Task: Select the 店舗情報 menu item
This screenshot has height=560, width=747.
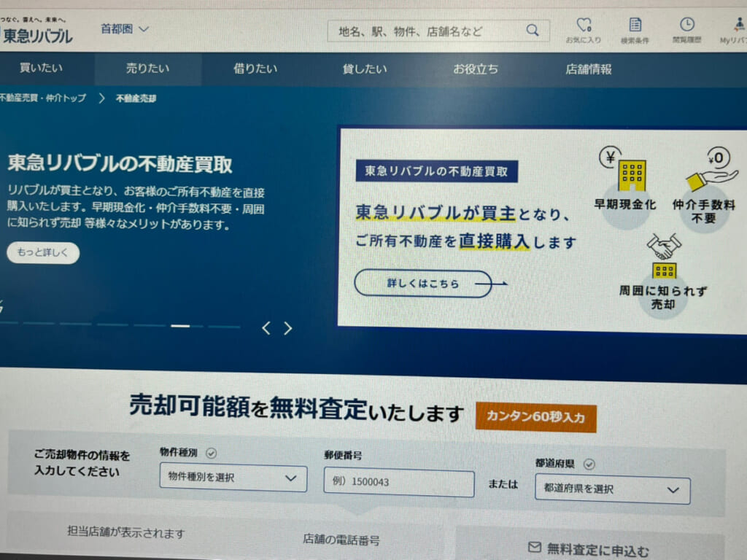Action: [x=589, y=70]
